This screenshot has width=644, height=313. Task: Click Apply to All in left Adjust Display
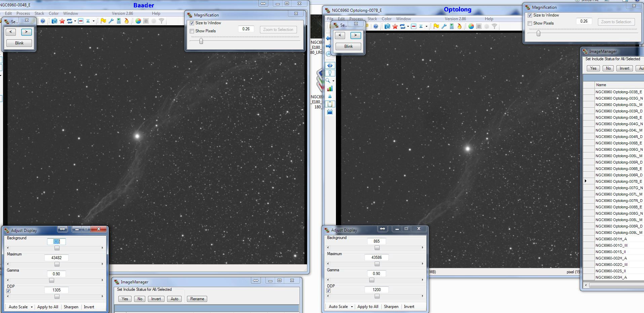pos(48,307)
